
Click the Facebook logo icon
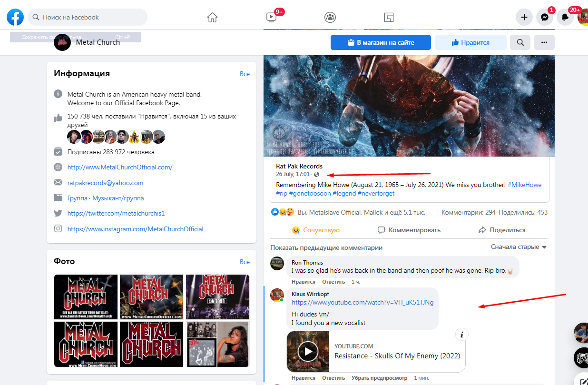click(x=15, y=17)
